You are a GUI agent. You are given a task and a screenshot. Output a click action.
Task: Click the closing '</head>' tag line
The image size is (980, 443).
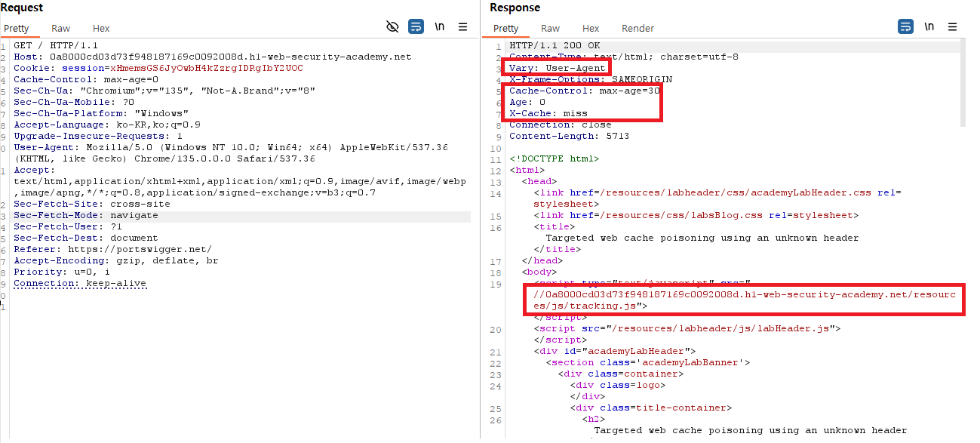[542, 260]
